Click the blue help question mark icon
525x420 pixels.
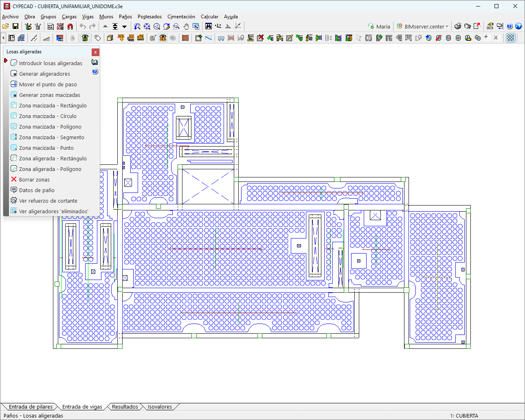click(x=510, y=26)
